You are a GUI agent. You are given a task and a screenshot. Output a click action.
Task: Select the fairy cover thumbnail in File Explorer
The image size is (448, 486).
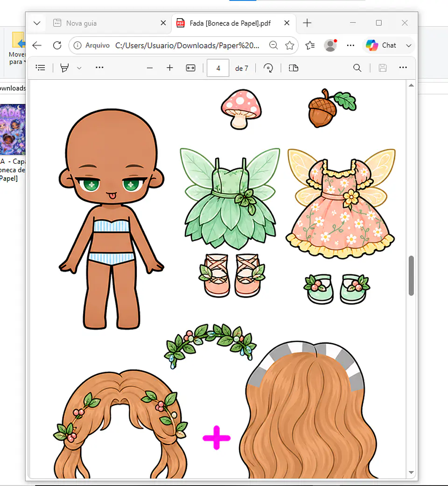13,130
